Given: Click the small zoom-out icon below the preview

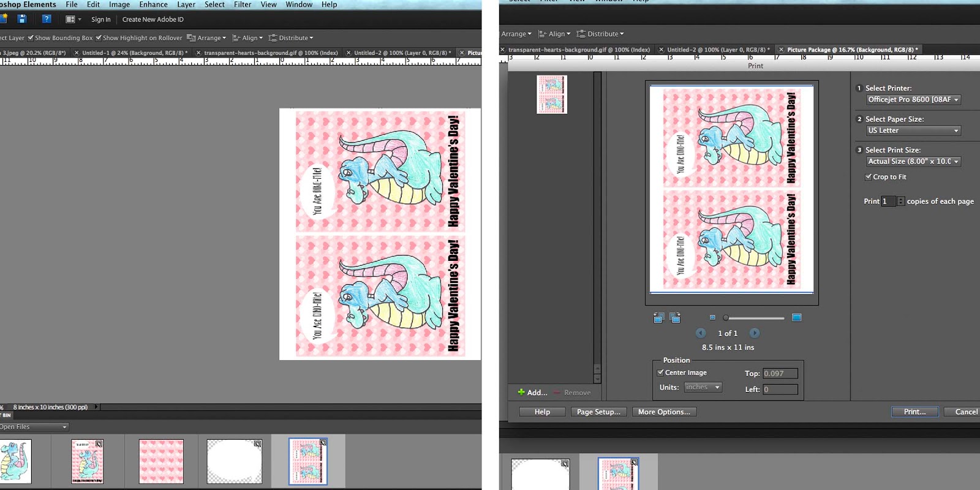Looking at the screenshot, I should (x=712, y=317).
